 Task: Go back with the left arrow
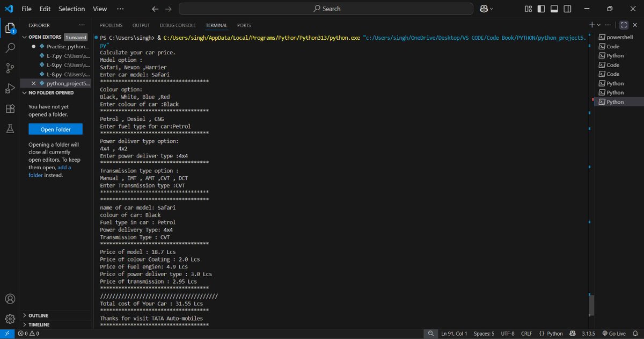(155, 9)
